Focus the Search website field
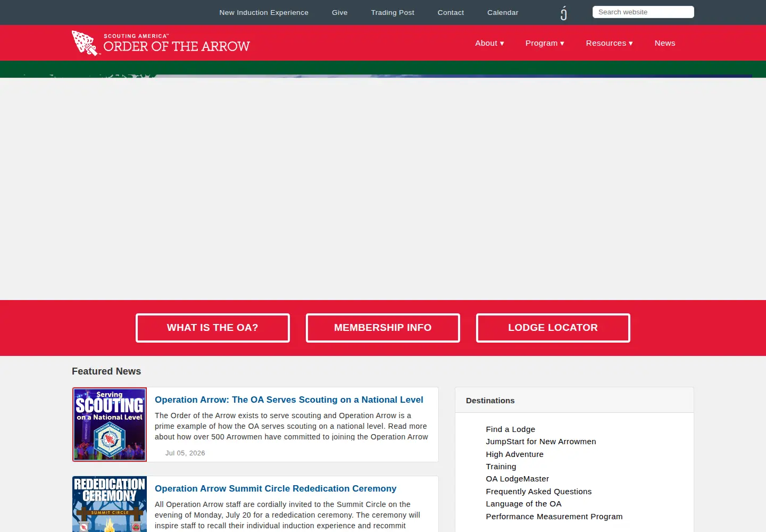This screenshot has height=532, width=766. tap(643, 12)
